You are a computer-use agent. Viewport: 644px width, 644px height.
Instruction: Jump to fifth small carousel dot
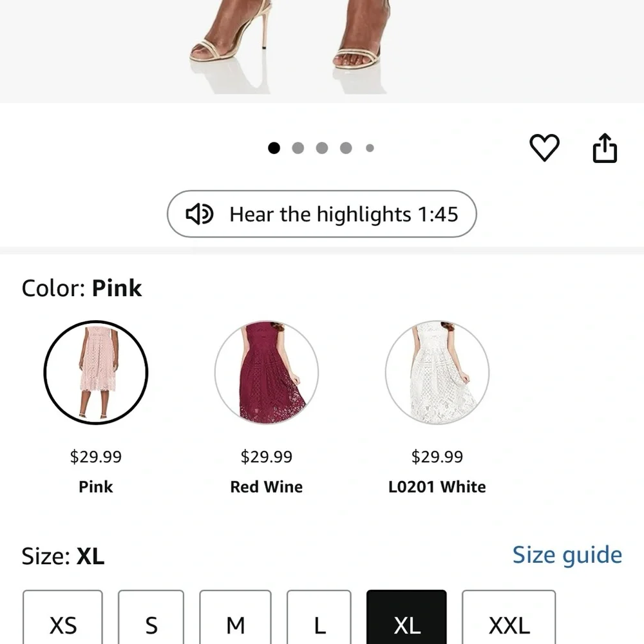(x=370, y=148)
